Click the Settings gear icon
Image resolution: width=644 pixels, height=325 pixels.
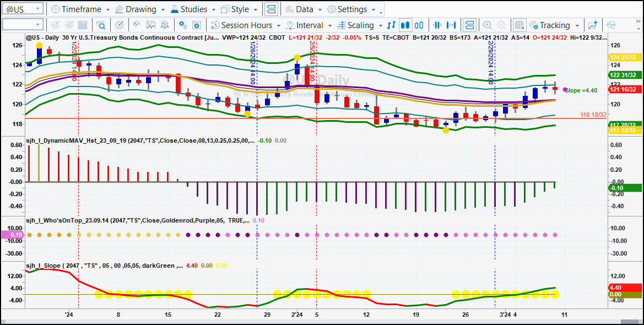tap(332, 9)
